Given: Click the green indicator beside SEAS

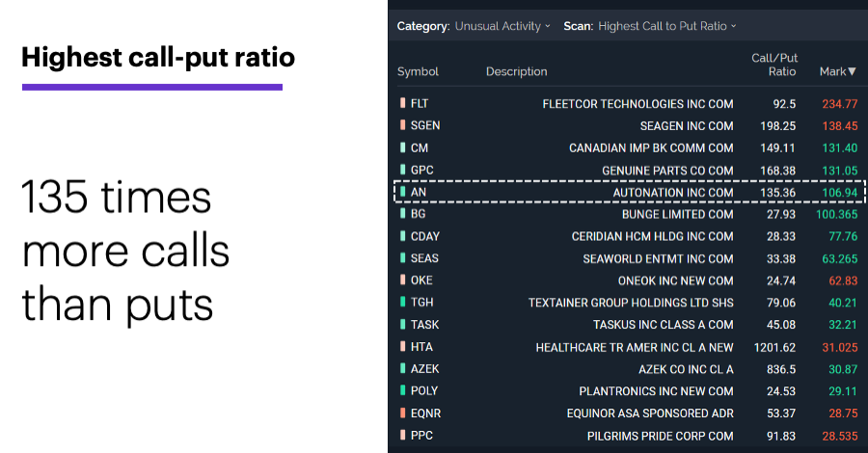Looking at the screenshot, I should 402,258.
